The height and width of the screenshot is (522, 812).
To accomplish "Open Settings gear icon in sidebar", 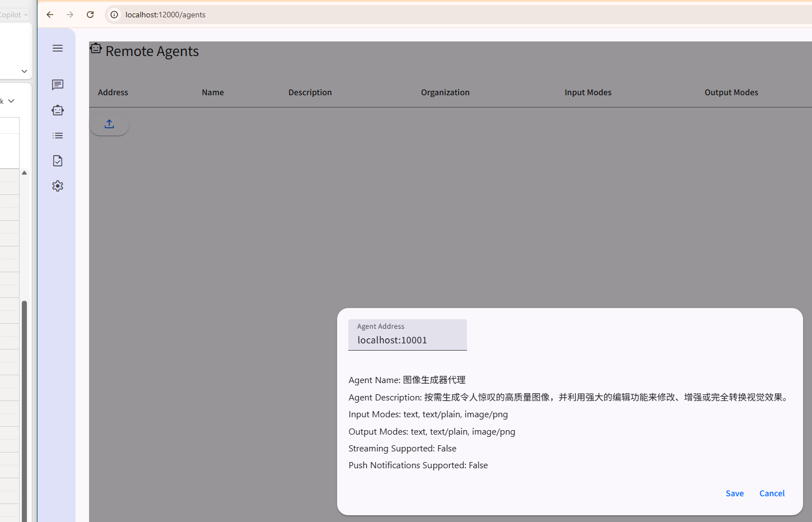I will (58, 186).
